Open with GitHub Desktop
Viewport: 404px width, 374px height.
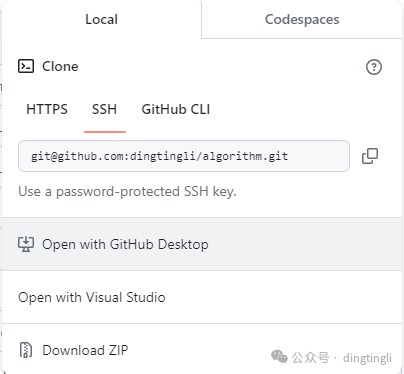202,244
